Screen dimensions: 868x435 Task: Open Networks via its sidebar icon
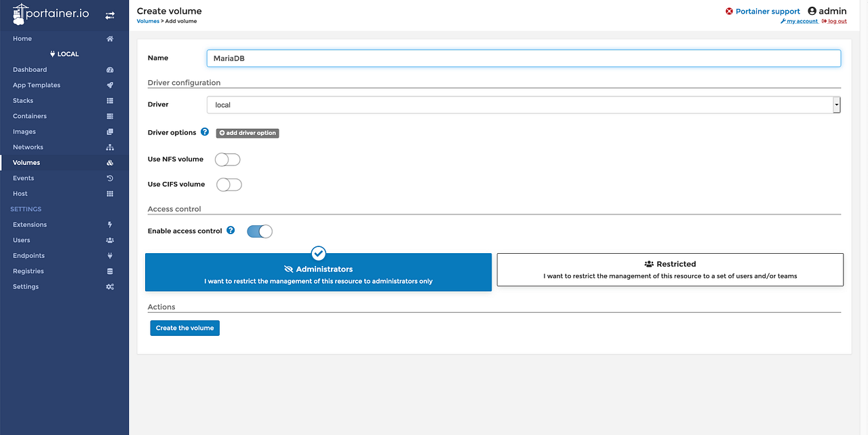point(109,147)
